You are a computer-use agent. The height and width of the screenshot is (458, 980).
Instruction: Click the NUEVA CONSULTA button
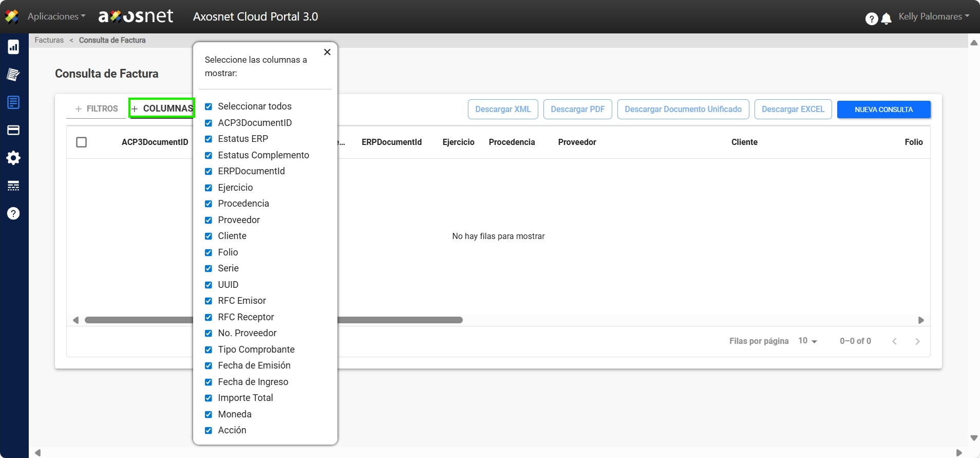click(883, 109)
